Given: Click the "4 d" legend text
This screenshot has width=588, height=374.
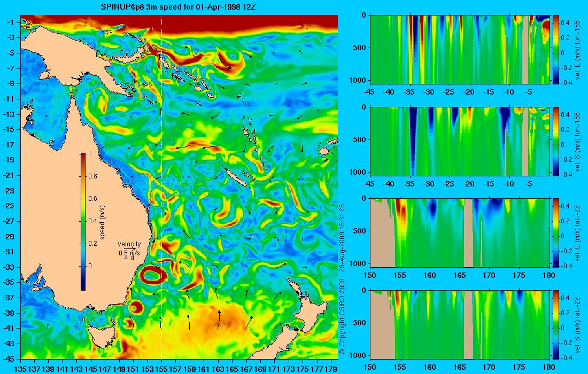Looking at the screenshot, I should (129, 258).
